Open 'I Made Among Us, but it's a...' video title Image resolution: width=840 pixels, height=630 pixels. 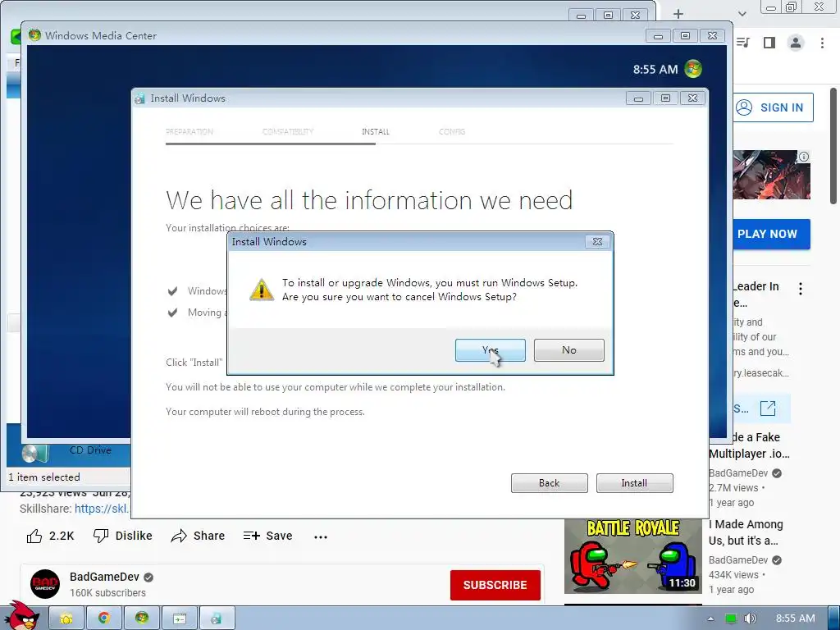click(746, 532)
